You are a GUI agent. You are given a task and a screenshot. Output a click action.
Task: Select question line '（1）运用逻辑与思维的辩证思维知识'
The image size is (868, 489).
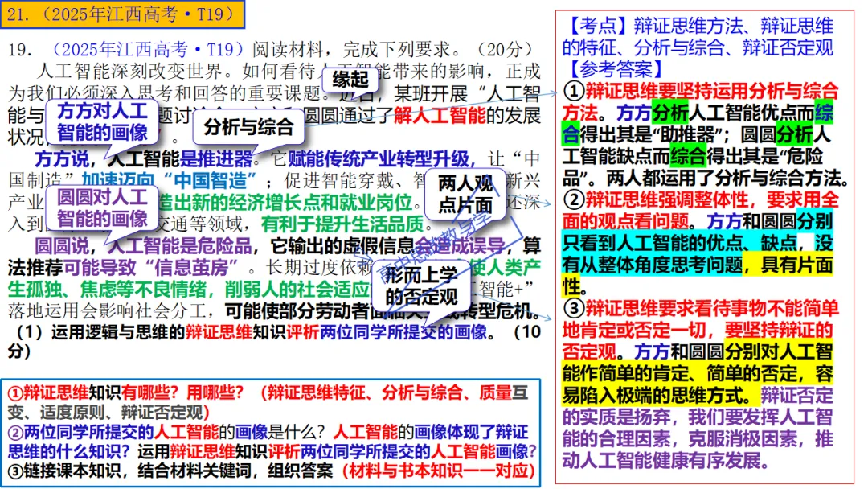tap(147, 332)
